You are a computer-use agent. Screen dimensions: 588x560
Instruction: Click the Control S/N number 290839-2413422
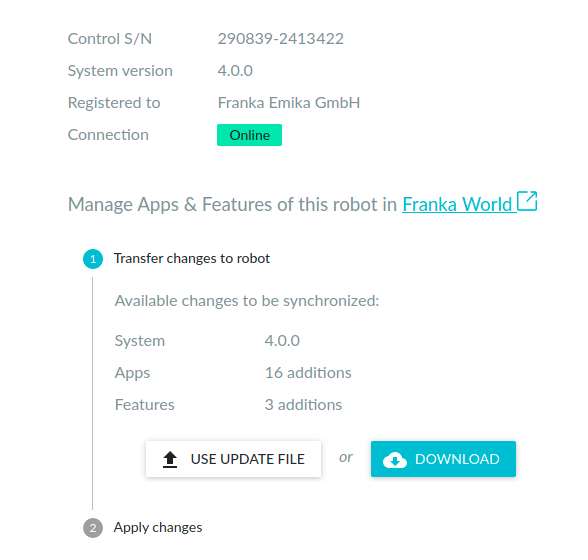click(280, 39)
